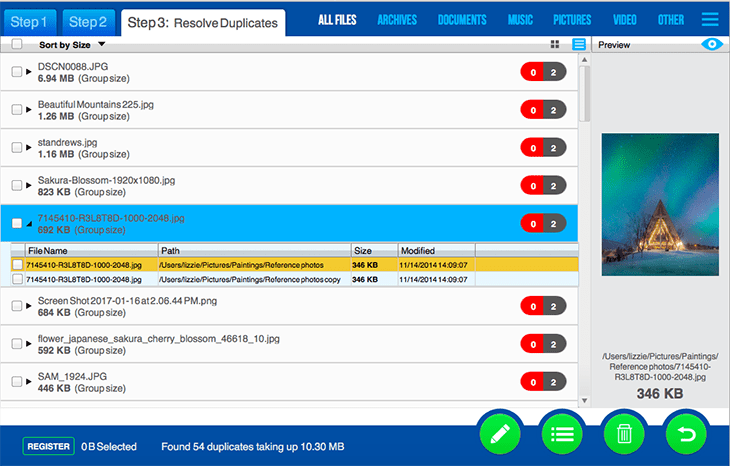Expand the Beautiful Mountains 225.jpg group
The width and height of the screenshot is (730, 466).
(x=29, y=109)
